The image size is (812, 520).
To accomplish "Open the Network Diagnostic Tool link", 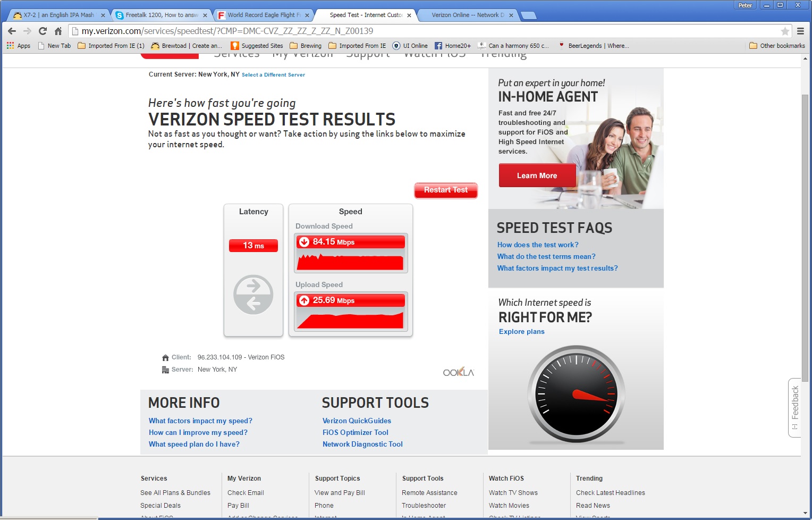I will point(362,444).
